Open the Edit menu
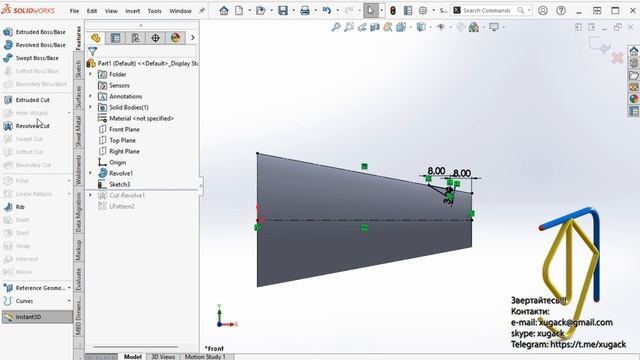640x360 pixels. [92, 11]
